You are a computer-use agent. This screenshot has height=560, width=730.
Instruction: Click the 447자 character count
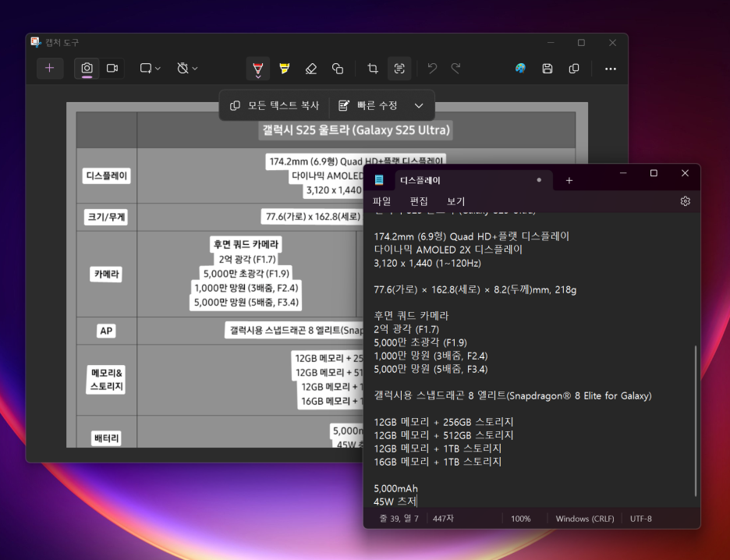tap(443, 519)
